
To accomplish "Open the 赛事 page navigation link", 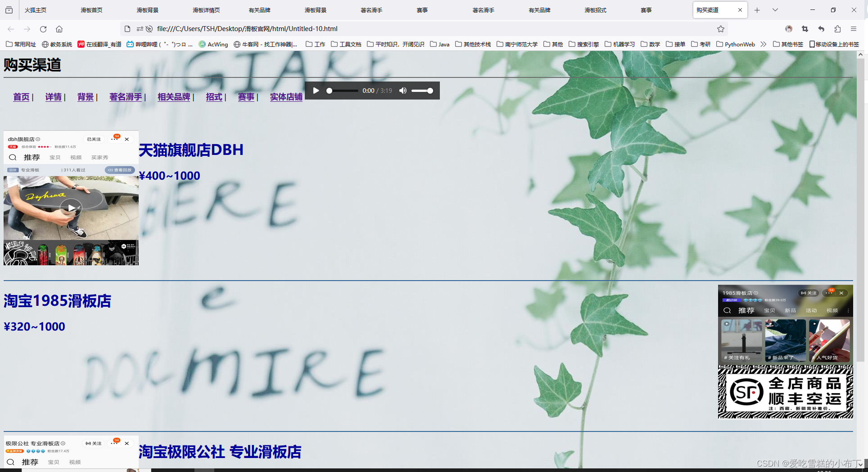I will 246,97.
